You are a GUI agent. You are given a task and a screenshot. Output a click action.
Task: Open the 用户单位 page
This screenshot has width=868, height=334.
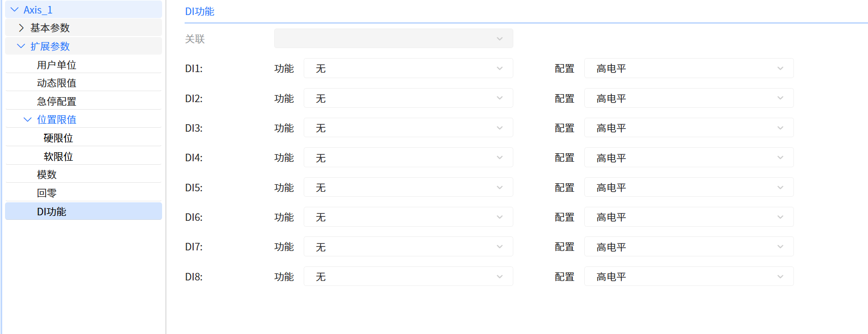(x=57, y=65)
